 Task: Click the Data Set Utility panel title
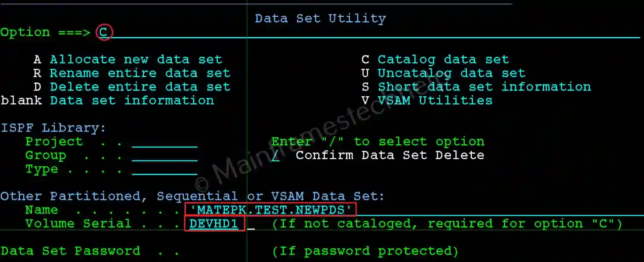(320, 18)
